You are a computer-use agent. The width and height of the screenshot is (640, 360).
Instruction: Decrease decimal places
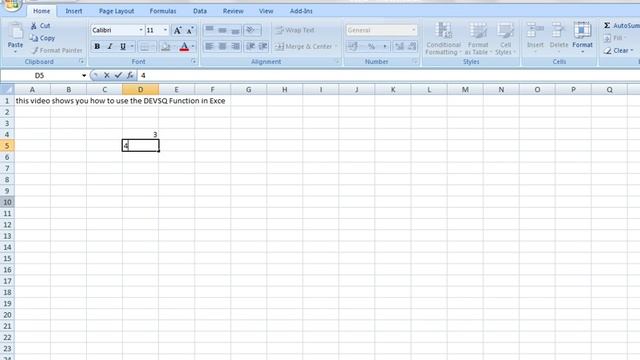pyautogui.click(x=412, y=47)
